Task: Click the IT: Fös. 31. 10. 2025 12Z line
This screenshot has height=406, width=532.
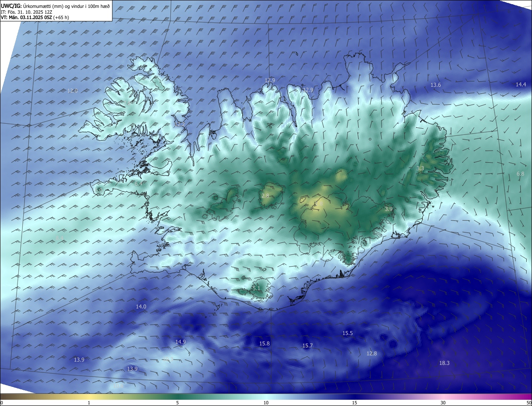Action: click(x=26, y=12)
